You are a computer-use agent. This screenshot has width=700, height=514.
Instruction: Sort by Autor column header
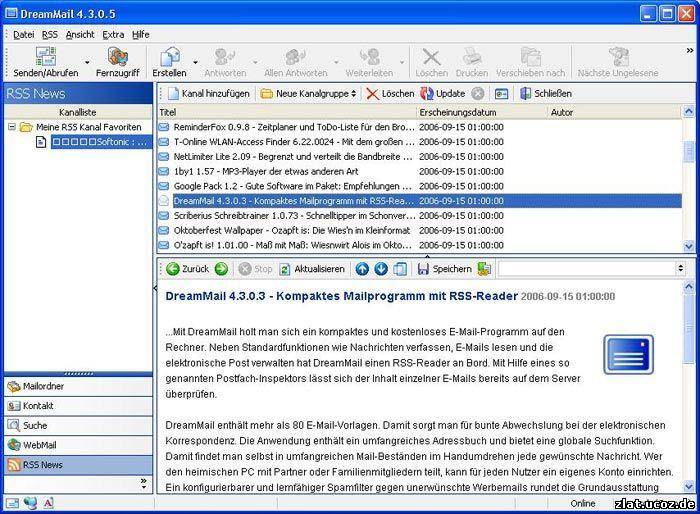point(614,113)
